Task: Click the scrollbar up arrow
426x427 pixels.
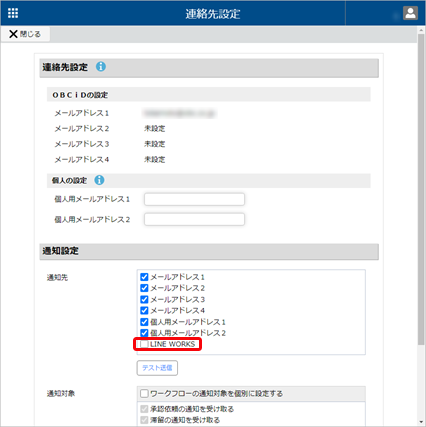Action: tap(421, 30)
